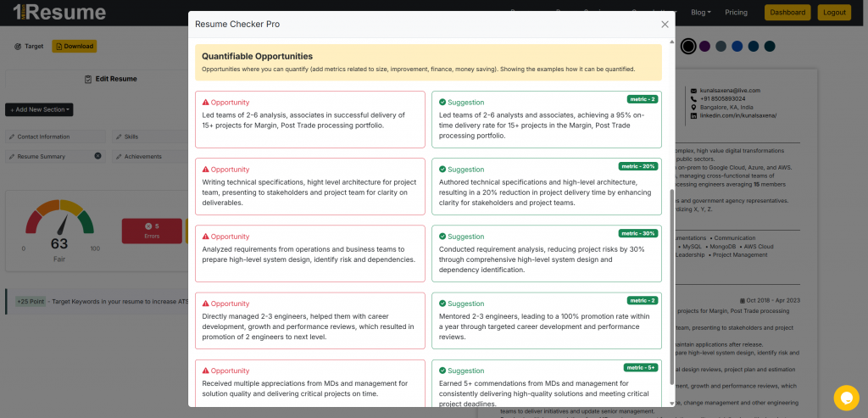Select the black color swatch
868x418 pixels.
(688, 46)
